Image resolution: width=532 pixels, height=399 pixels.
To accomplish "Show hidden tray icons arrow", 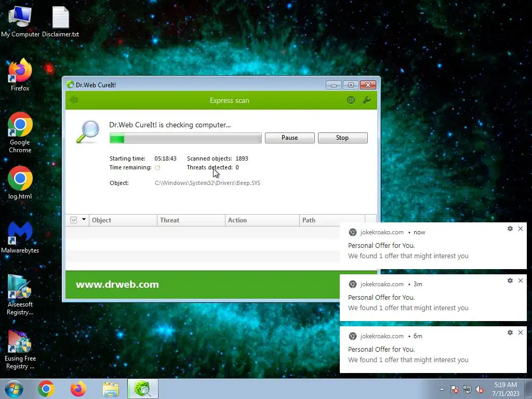I will tap(442, 389).
